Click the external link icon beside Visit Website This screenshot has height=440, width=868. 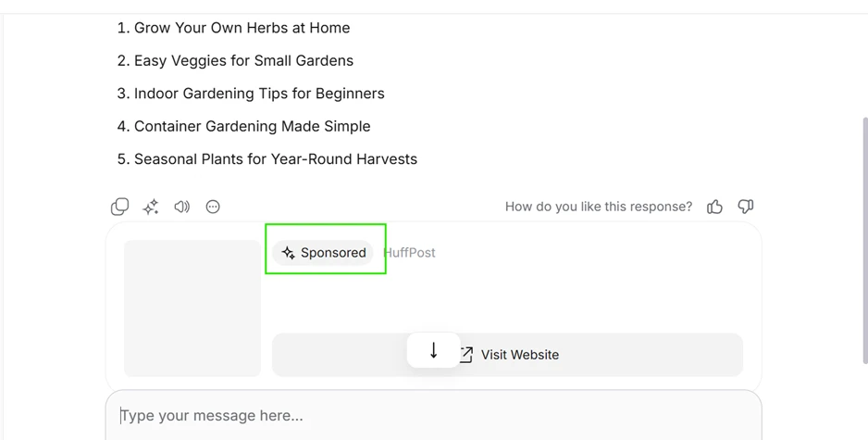click(x=466, y=355)
